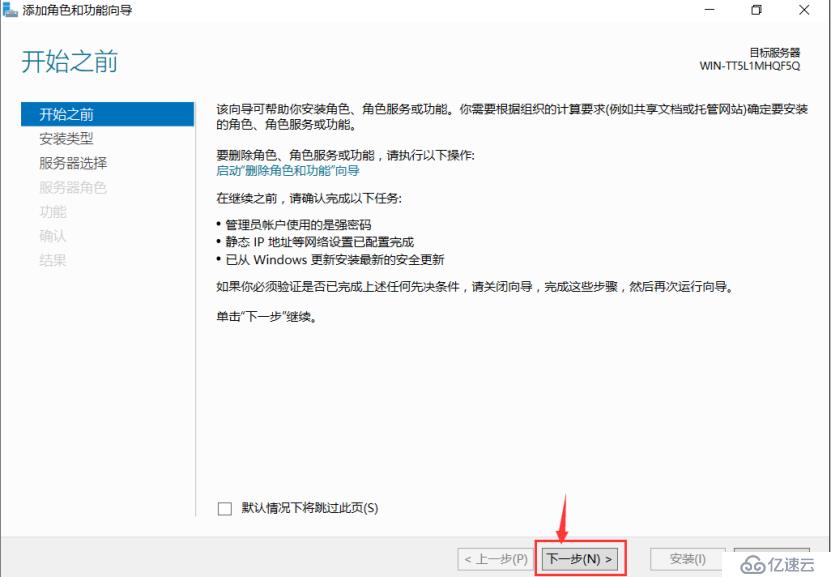Minimize the wizard window
Screen dimensions: 831x577
[x=710, y=10]
